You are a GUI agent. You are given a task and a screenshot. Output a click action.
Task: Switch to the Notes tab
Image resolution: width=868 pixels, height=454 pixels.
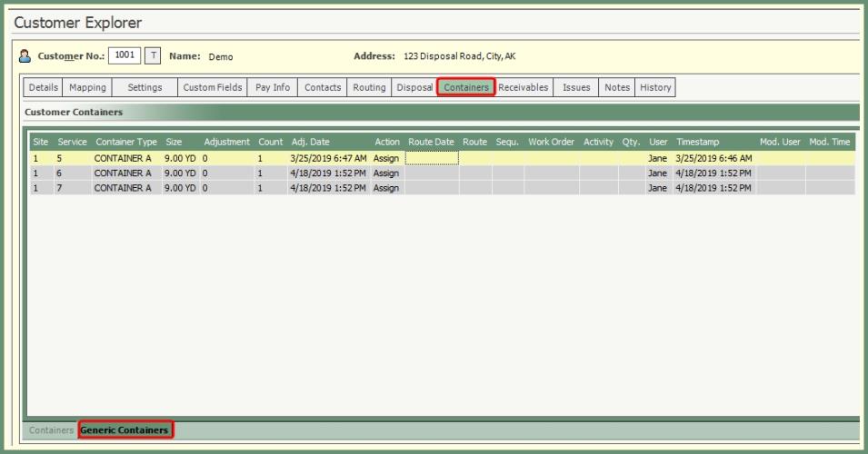(617, 87)
